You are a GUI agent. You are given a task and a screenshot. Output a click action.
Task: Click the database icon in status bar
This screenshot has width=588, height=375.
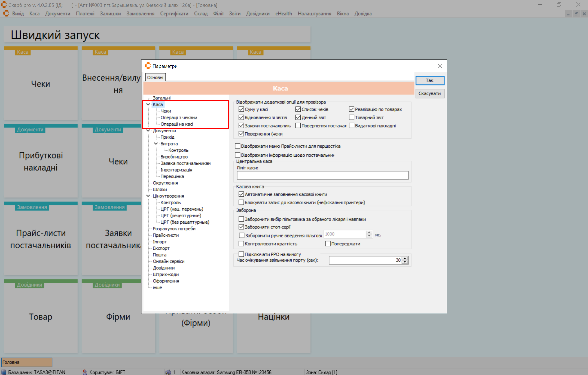point(4,372)
